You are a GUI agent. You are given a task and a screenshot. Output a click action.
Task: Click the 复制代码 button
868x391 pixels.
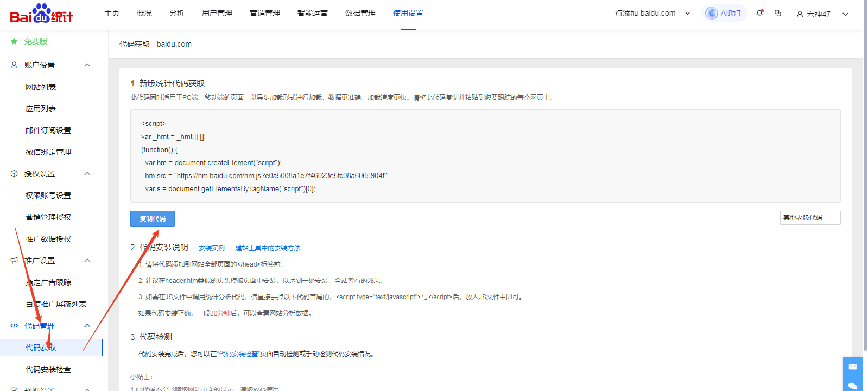153,219
